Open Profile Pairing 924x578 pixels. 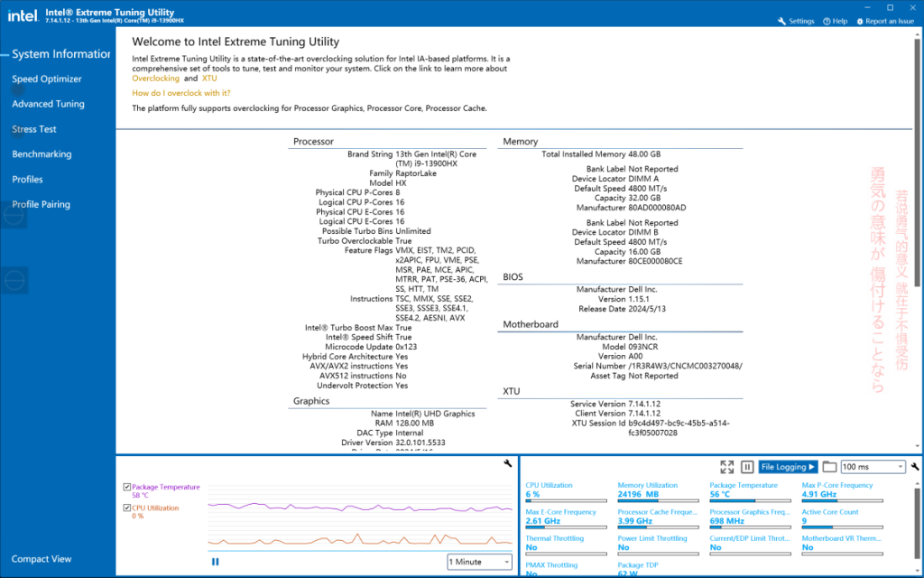tap(42, 204)
